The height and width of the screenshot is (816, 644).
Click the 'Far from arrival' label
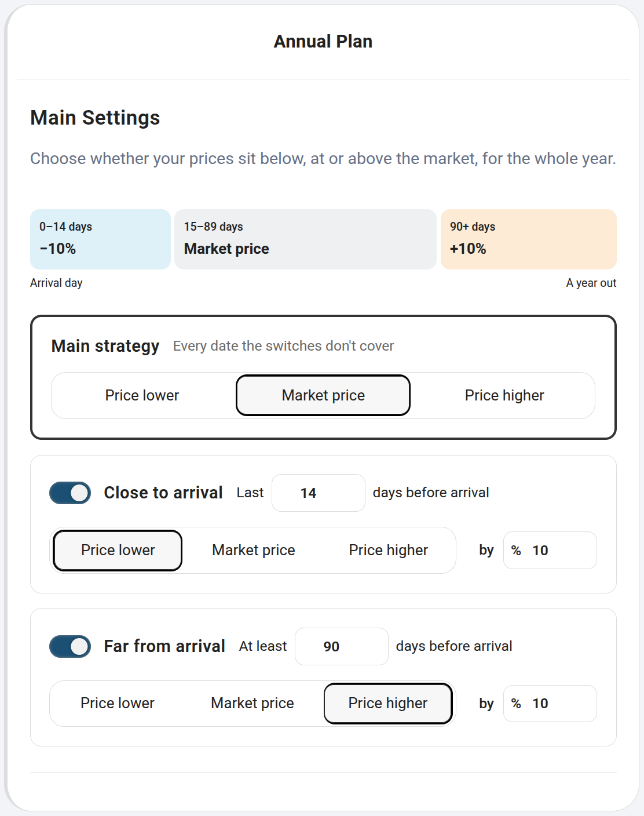(164, 646)
